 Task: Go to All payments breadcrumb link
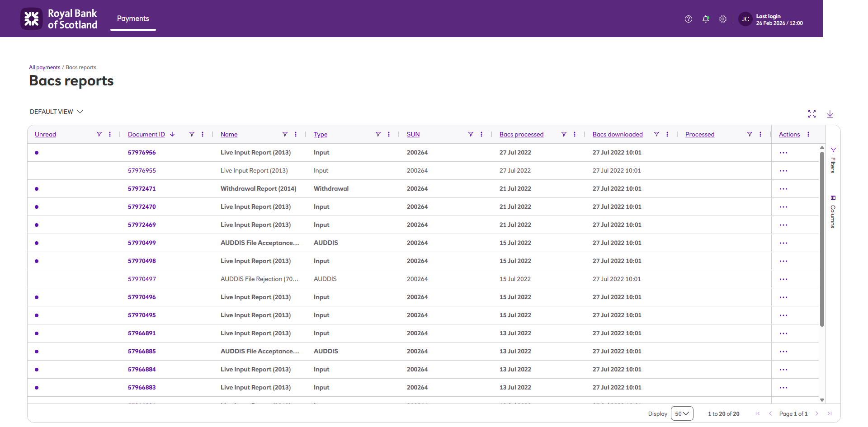click(44, 67)
